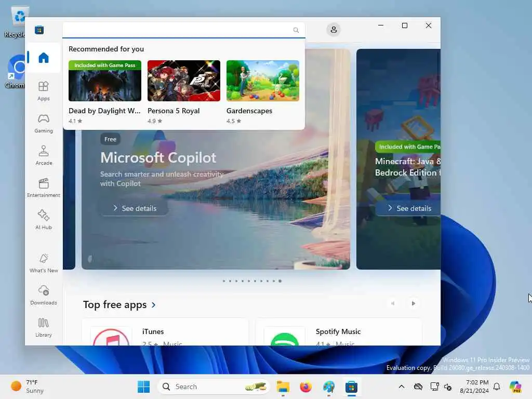Launch Firefox from the taskbar

305,387
